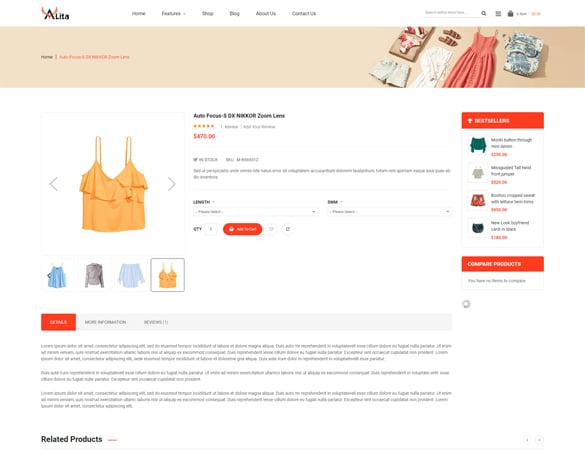Open the hamburger menu icon in header

tap(498, 13)
